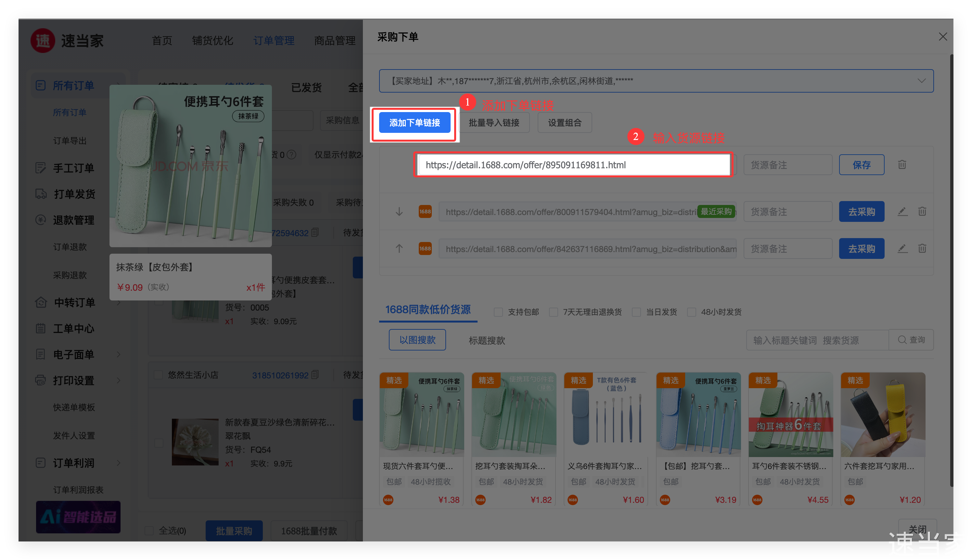Switch to the 标题搜款 tab
Image resolution: width=972 pixels, height=560 pixels.
point(487,340)
